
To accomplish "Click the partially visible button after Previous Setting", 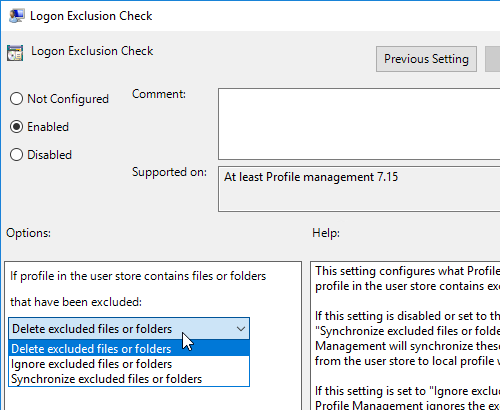I will coord(493,59).
